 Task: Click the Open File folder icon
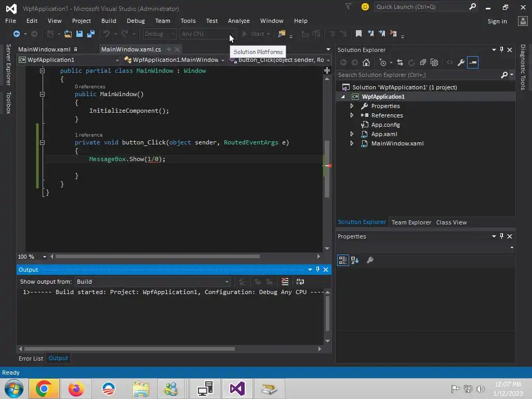click(68, 34)
